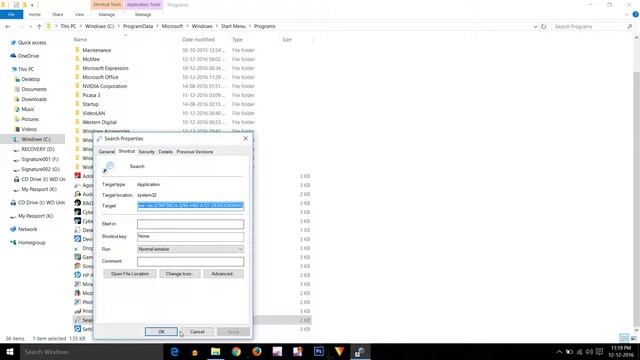640x360 pixels.
Task: Open Pictures in navigation pane
Action: 30,119
